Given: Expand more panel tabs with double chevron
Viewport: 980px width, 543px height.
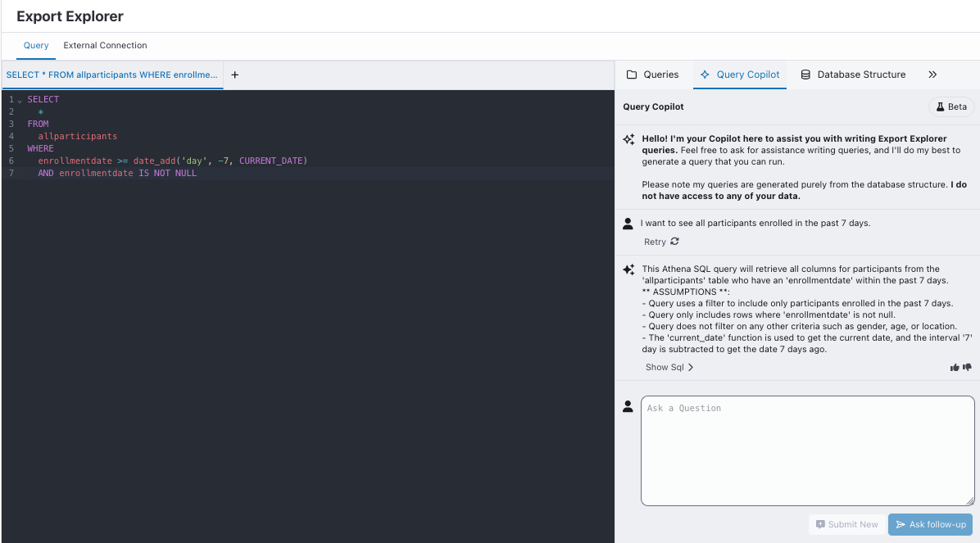Looking at the screenshot, I should 932,75.
